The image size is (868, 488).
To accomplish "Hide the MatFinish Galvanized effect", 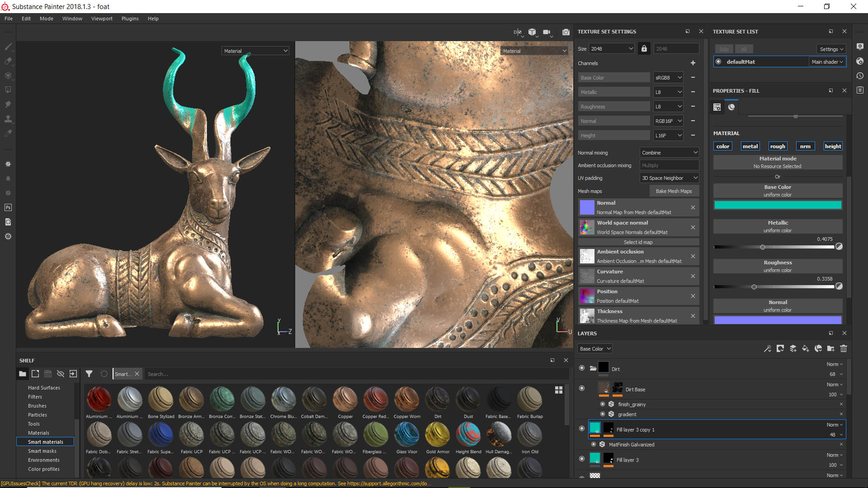I will 594,444.
